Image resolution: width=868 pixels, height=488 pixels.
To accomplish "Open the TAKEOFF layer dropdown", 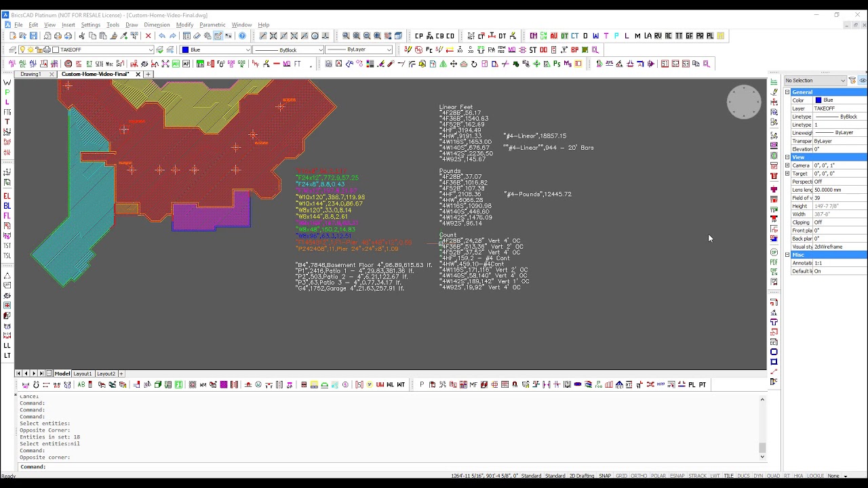I will [x=151, y=49].
